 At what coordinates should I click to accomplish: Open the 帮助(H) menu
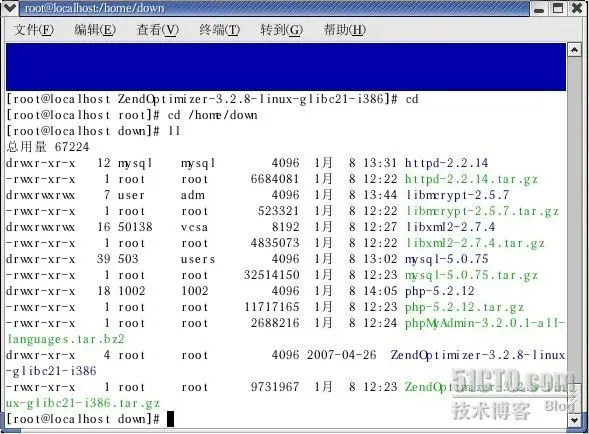click(x=344, y=30)
